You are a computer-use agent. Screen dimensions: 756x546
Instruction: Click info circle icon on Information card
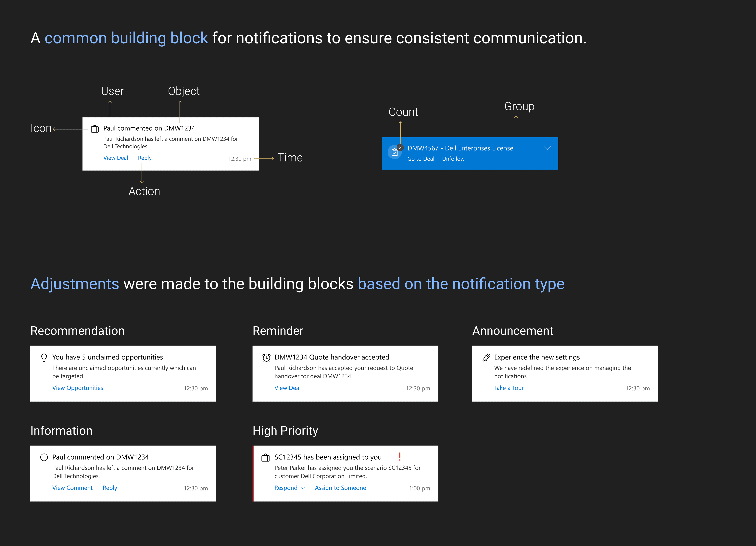coord(44,457)
